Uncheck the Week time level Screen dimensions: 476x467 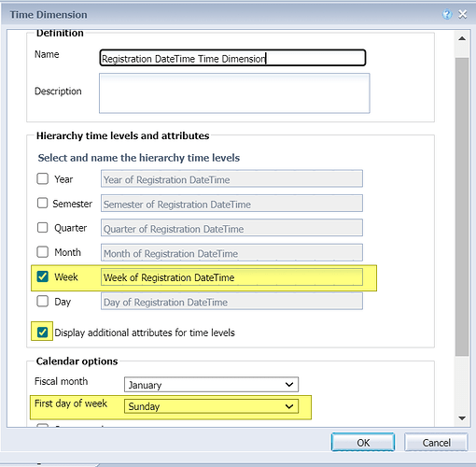[43, 276]
